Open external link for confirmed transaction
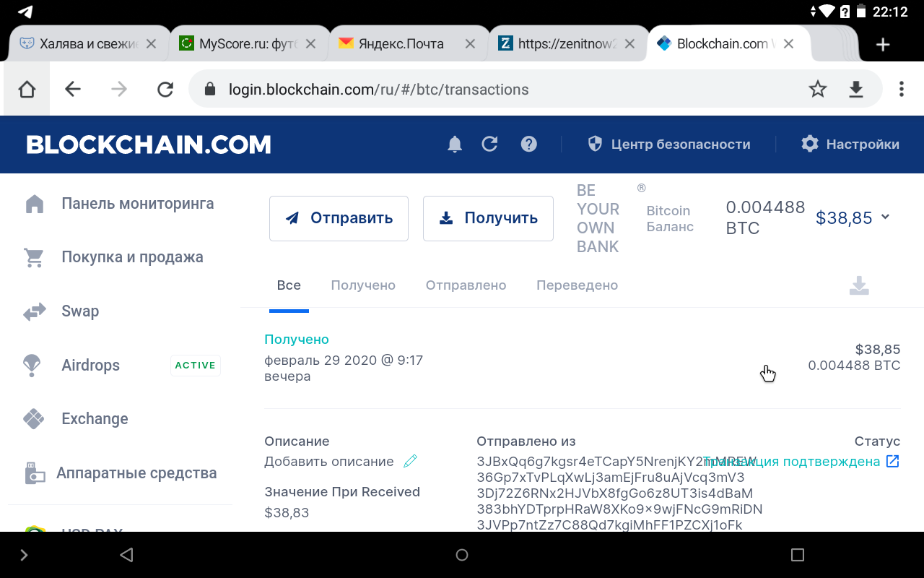Viewport: 924px width, 578px height. (x=893, y=460)
